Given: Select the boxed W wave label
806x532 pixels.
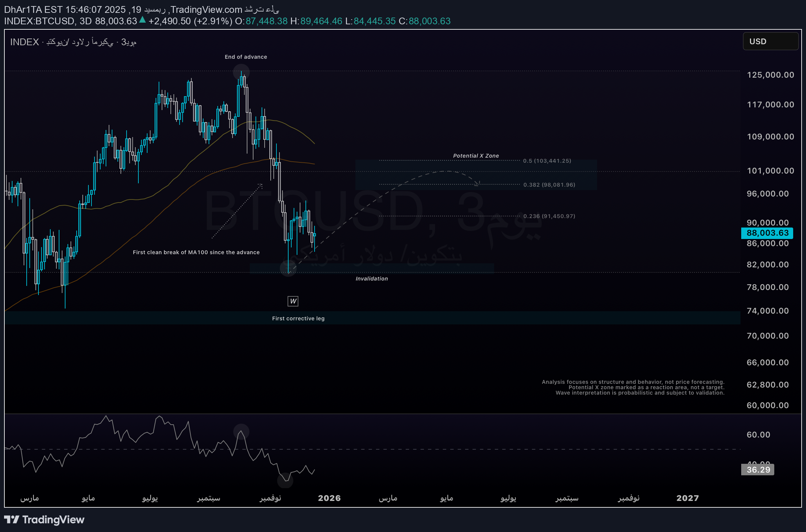Looking at the screenshot, I should (x=293, y=301).
